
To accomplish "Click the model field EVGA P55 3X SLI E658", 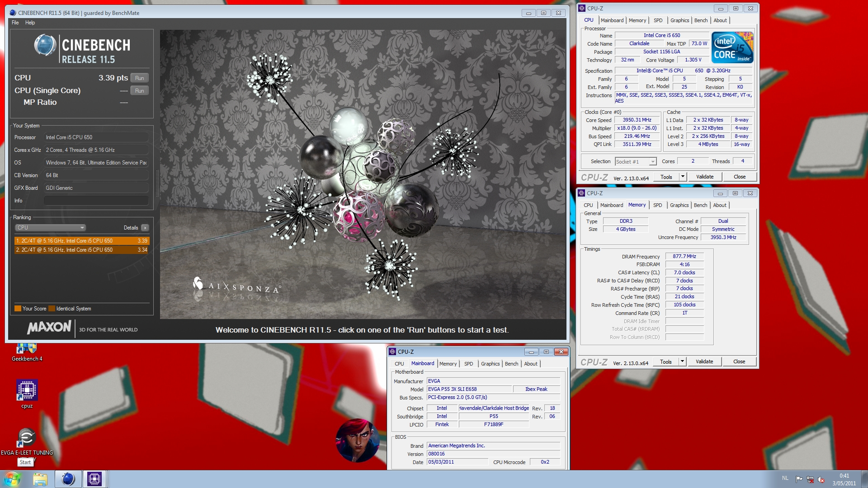I will (469, 389).
